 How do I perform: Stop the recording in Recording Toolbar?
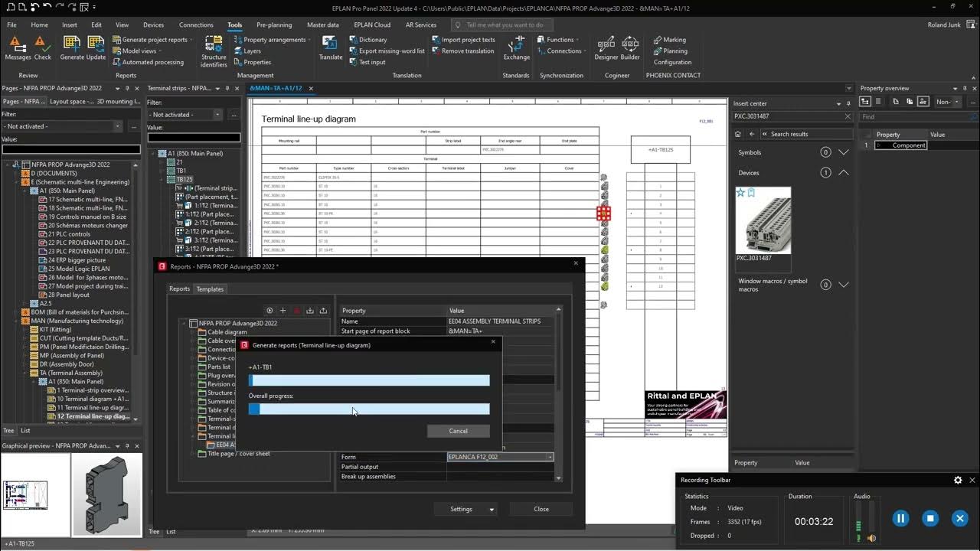pyautogui.click(x=930, y=518)
